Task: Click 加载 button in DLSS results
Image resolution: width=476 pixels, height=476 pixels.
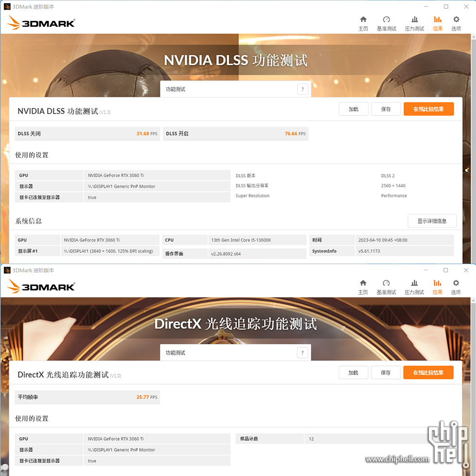Action: pos(354,109)
